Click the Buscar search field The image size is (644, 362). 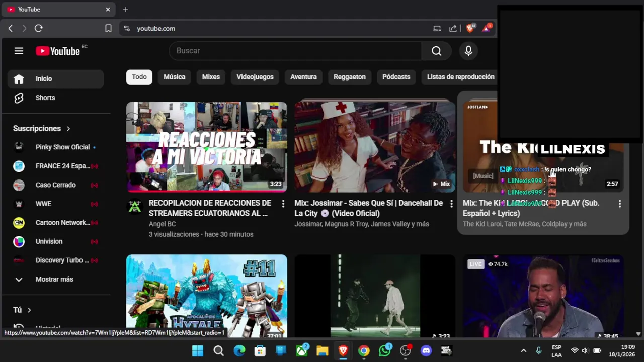[x=296, y=51]
